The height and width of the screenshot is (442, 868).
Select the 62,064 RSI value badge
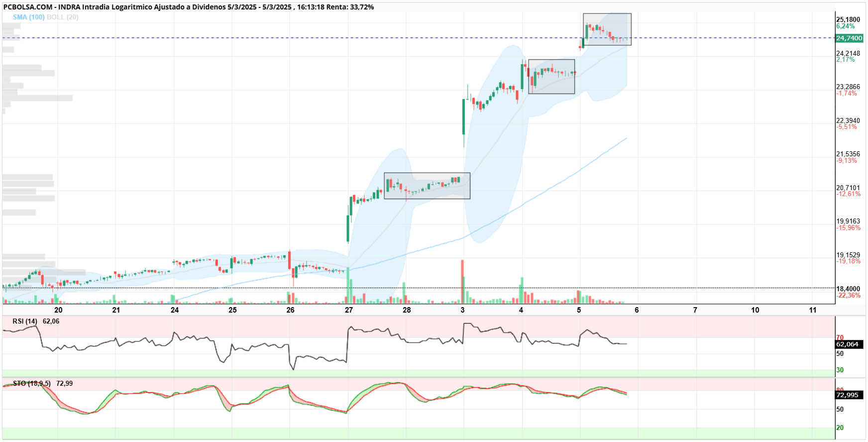click(x=849, y=344)
